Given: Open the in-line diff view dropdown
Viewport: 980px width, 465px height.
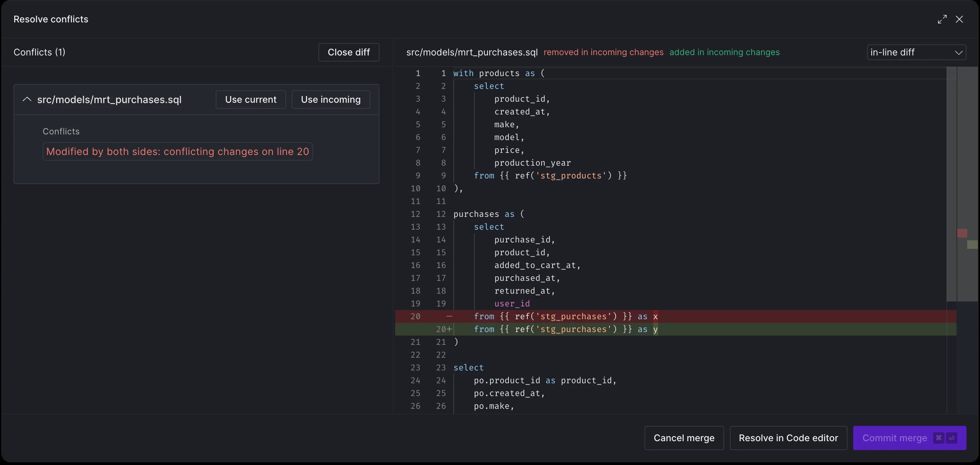Looking at the screenshot, I should click(x=916, y=52).
